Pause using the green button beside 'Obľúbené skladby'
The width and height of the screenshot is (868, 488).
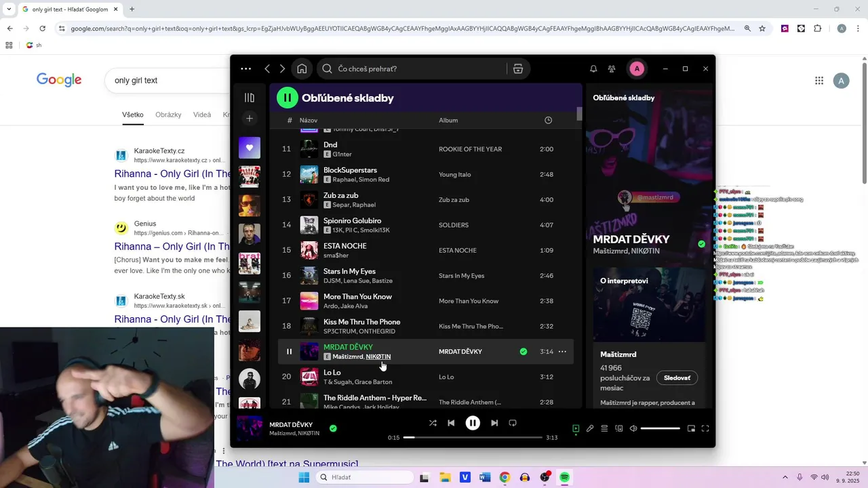288,98
